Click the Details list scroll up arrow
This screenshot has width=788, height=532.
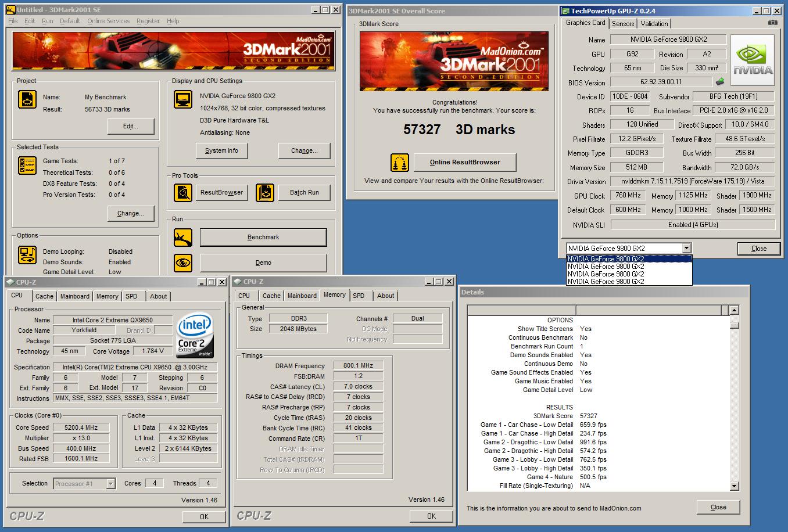tap(734, 311)
